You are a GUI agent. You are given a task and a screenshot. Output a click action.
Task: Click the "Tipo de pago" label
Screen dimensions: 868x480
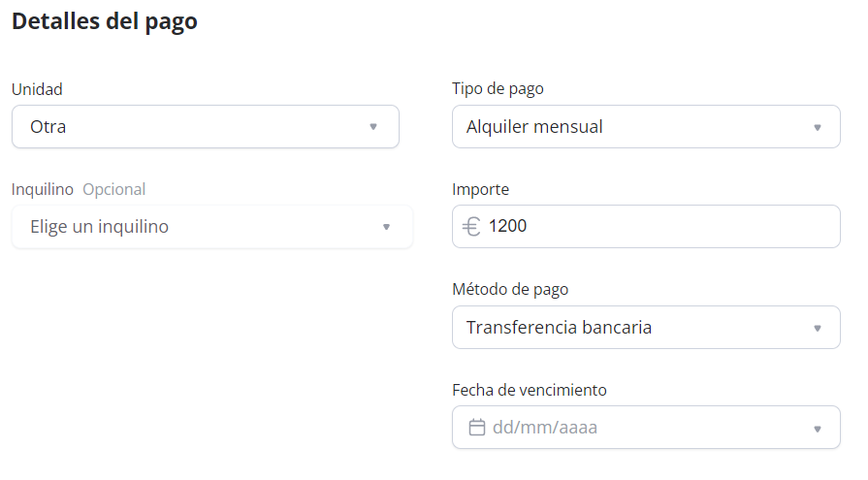[498, 89]
